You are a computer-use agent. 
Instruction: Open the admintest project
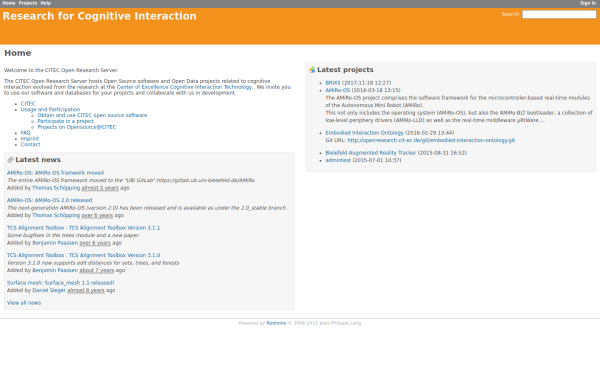click(x=338, y=160)
